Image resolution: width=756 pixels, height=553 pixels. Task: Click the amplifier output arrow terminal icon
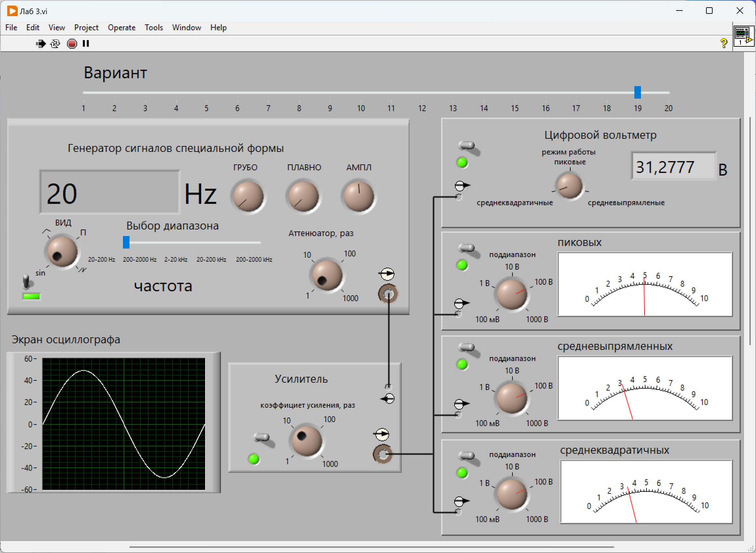coord(382,434)
